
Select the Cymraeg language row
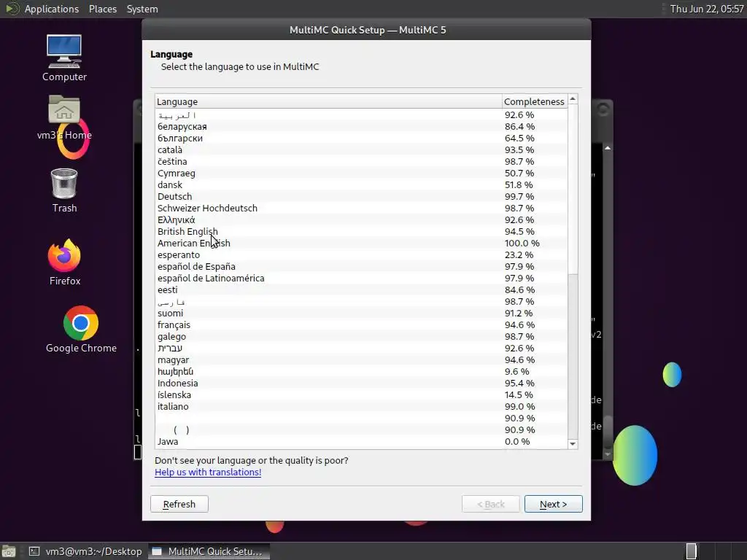pos(361,174)
